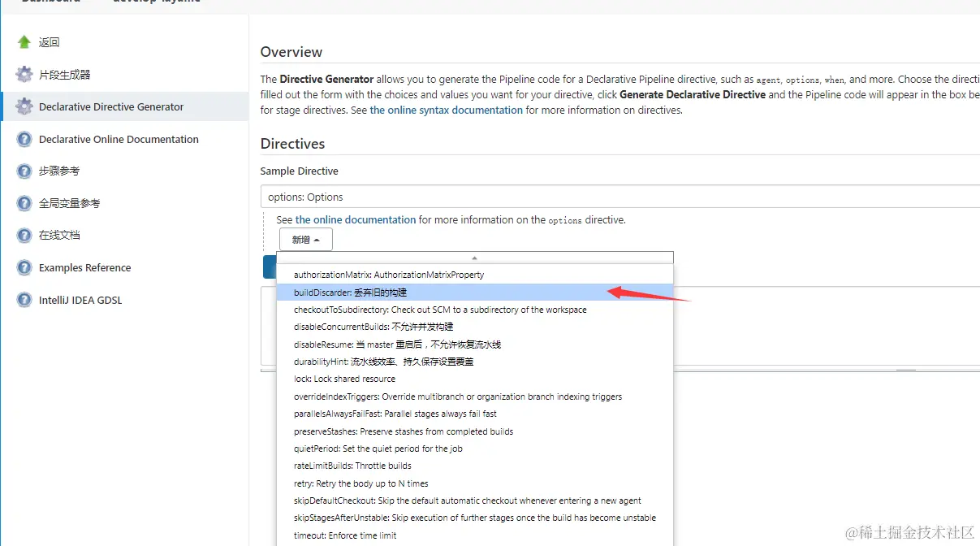The image size is (980, 546).
Task: Click the help icon beside IntelliJ IDEA GDSL
Action: coord(24,300)
